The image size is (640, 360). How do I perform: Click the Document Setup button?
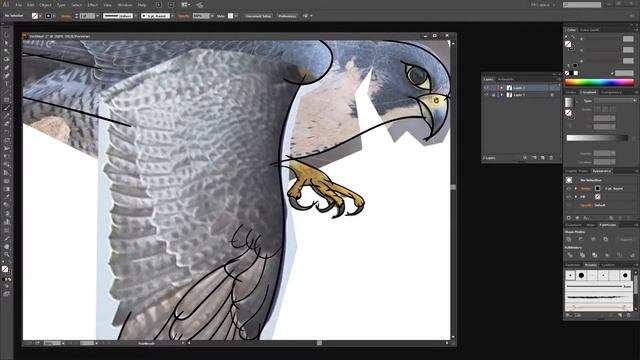tap(258, 16)
